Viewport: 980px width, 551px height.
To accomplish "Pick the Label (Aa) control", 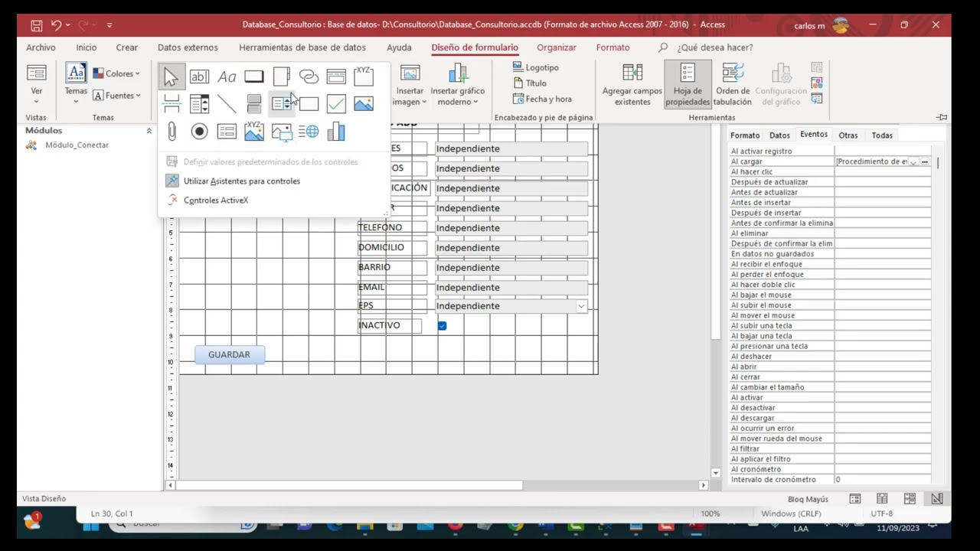I will point(227,77).
